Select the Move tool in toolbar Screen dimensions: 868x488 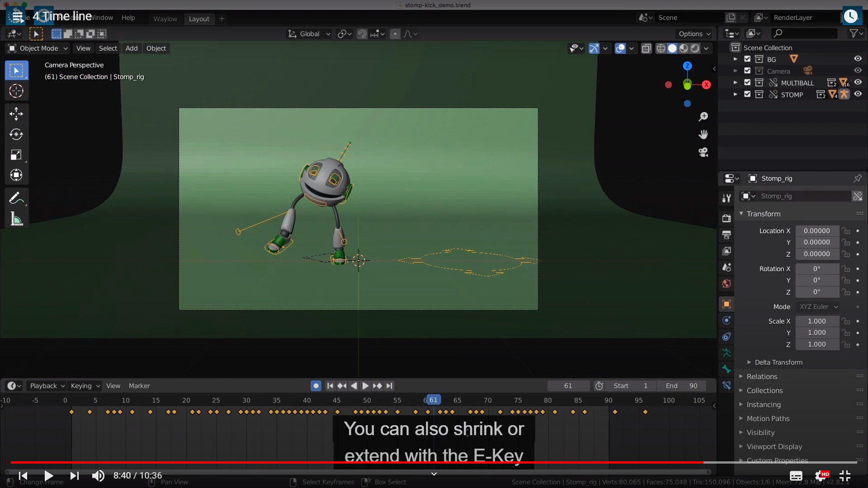point(16,113)
